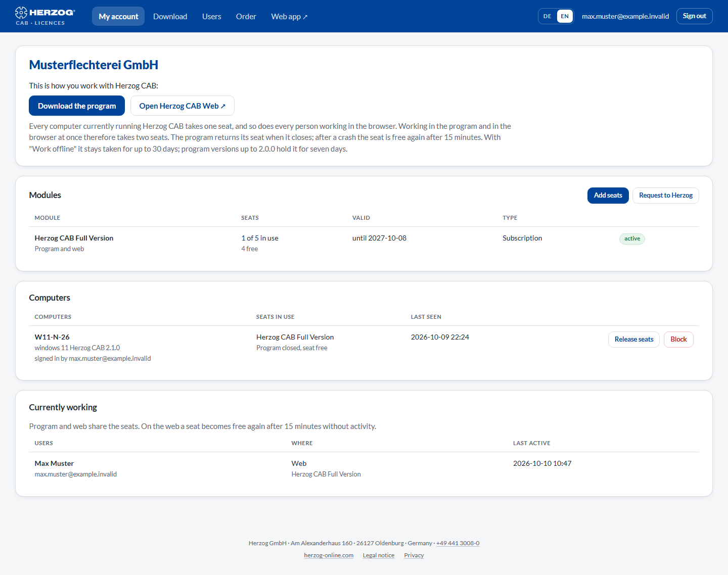Click the green active status badge
Viewport: 728px width, 575px height.
pyautogui.click(x=632, y=238)
